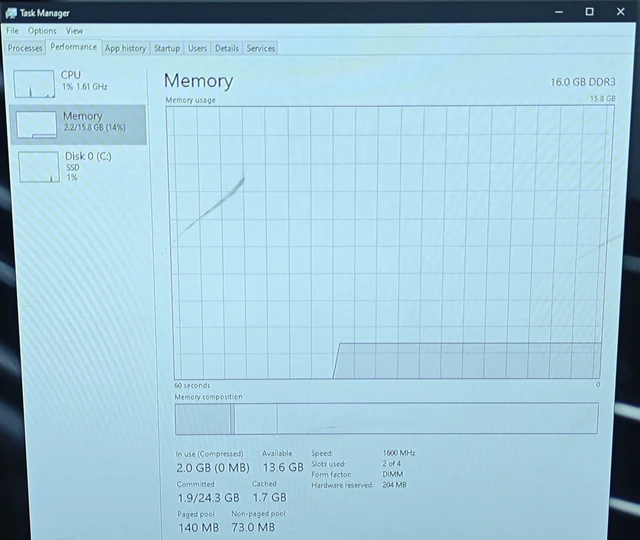Click the 16.0 GB DDR3 label
640x540 pixels.
pos(582,82)
